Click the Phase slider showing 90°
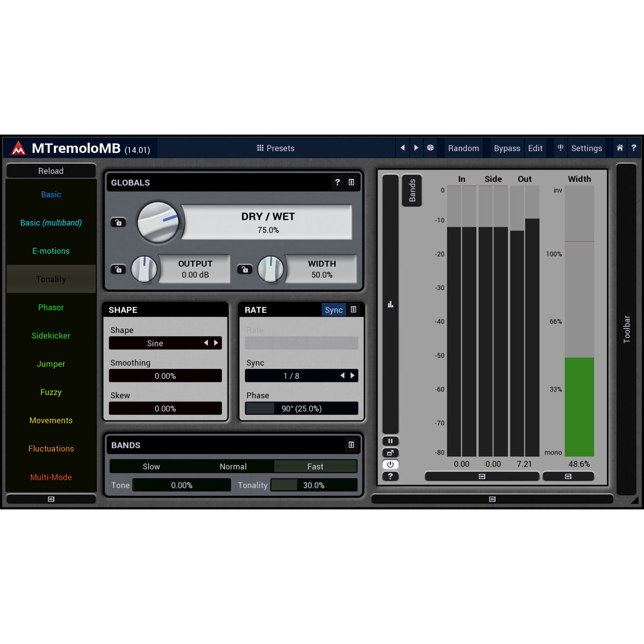 tap(301, 408)
